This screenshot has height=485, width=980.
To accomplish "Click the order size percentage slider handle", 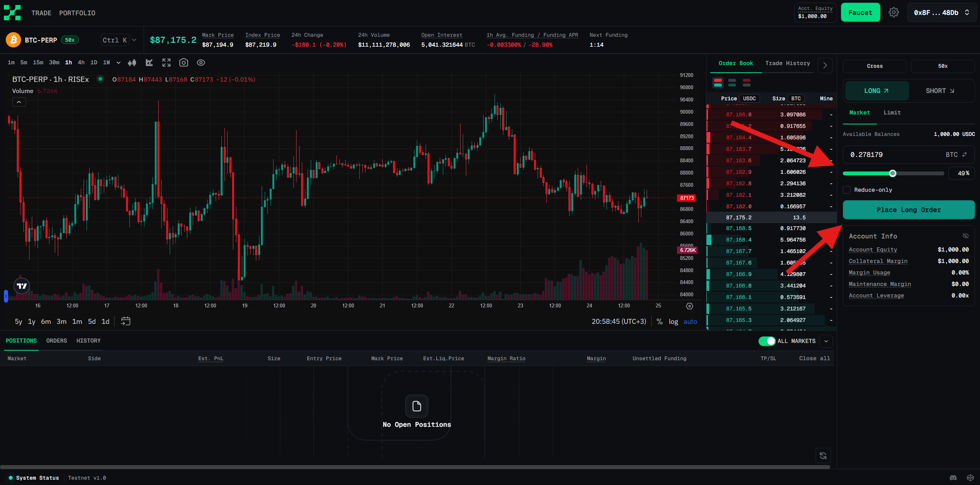I will coord(893,173).
